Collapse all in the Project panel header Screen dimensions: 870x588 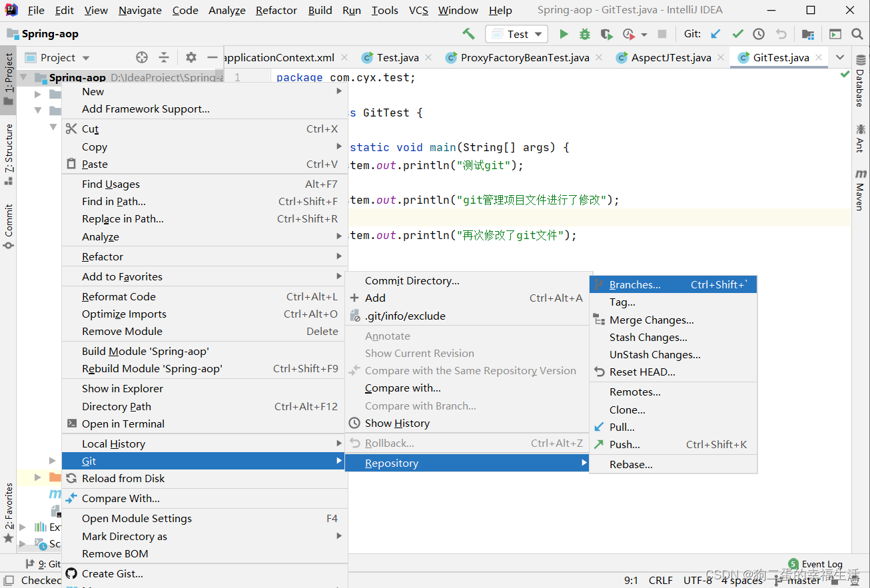coord(164,57)
